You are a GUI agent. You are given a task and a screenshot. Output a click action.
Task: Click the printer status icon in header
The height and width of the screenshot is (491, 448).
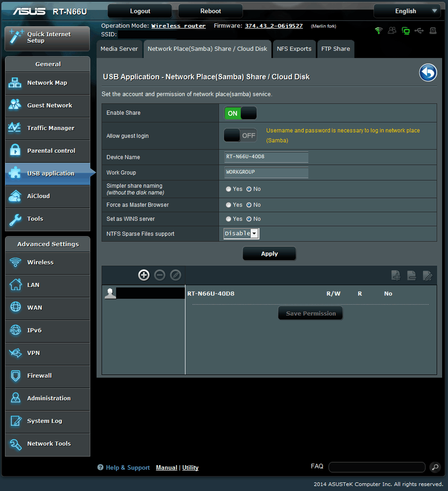pyautogui.click(x=433, y=30)
